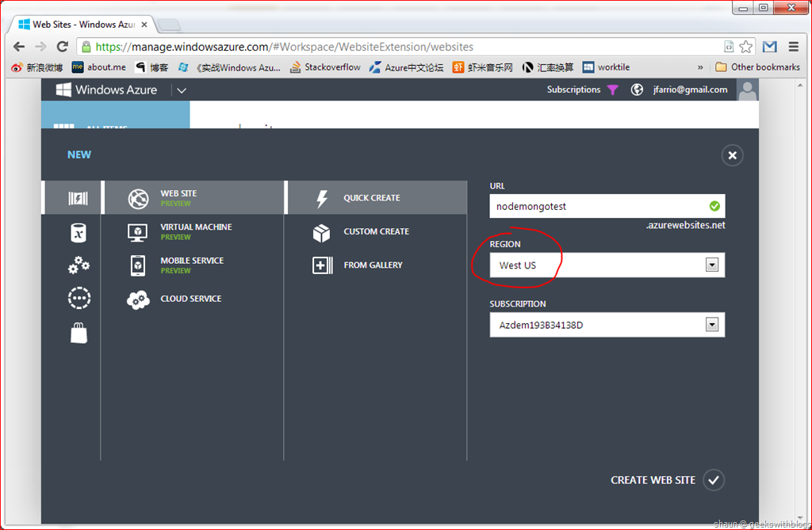Open the Subscription dropdown
The width and height of the screenshot is (812, 530).
607,325
